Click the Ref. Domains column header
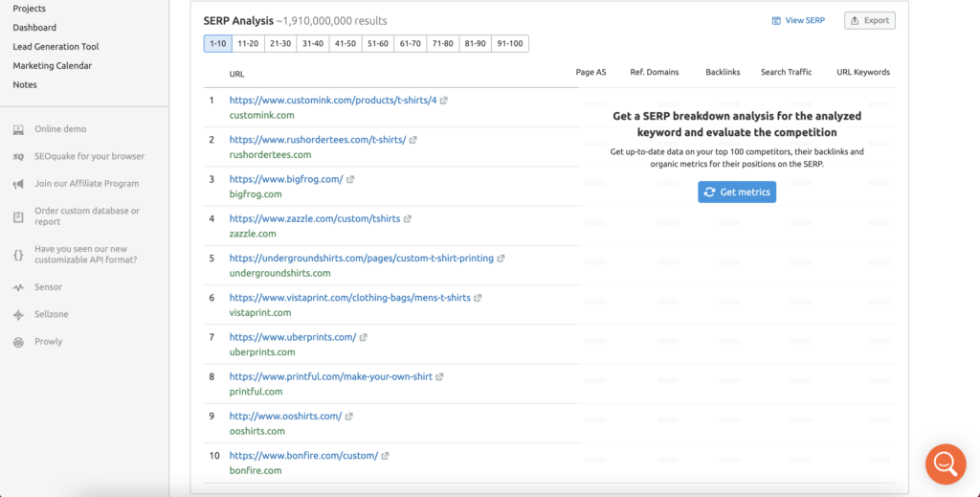 [655, 73]
